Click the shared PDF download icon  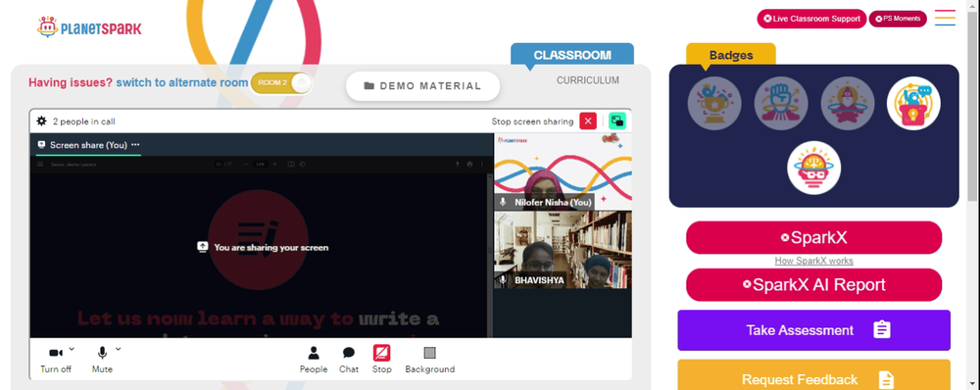point(457,165)
